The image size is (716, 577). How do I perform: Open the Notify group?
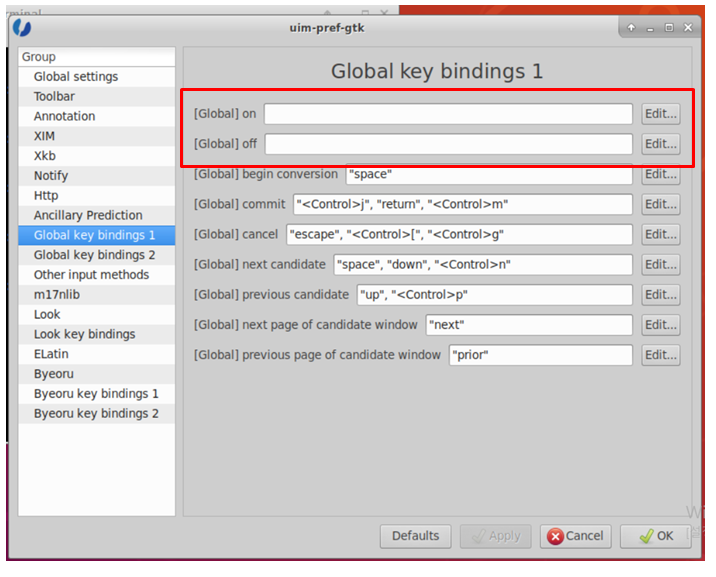click(x=96, y=176)
